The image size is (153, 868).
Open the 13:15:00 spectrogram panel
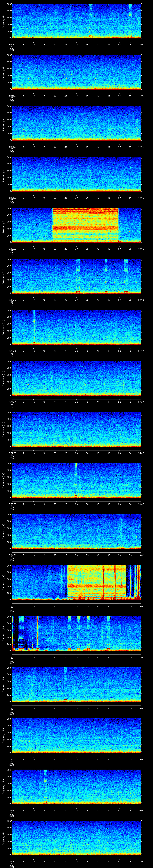coord(76,72)
